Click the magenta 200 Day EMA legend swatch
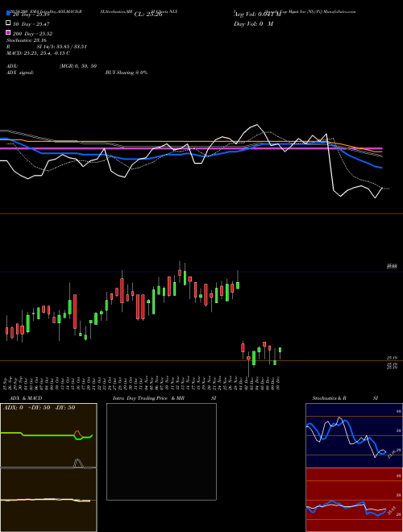This screenshot has width=403, height=532. [9, 33]
